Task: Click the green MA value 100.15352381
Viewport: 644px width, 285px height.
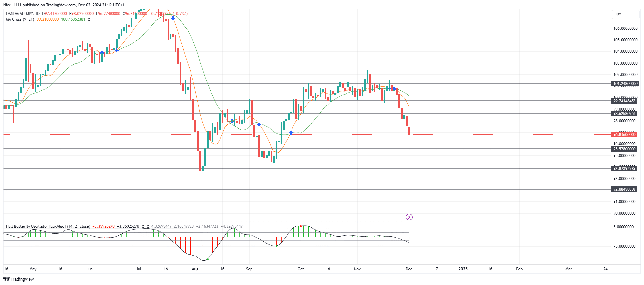Action: point(73,19)
